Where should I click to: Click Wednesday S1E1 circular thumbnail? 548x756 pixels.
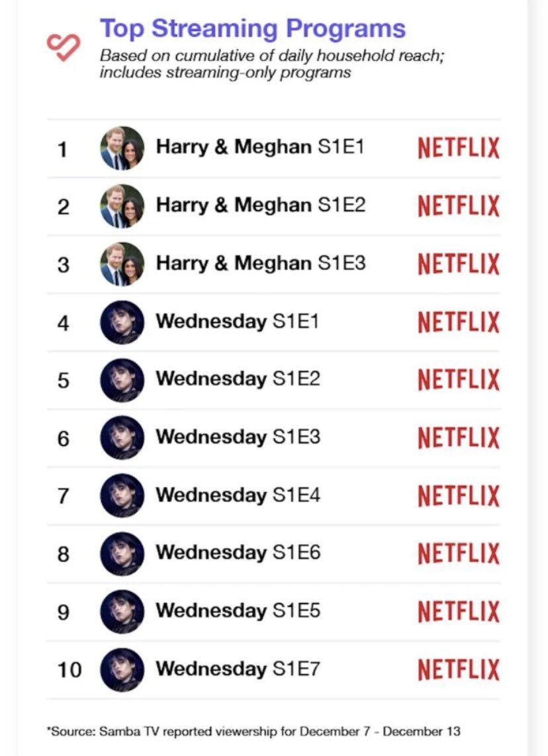[122, 322]
